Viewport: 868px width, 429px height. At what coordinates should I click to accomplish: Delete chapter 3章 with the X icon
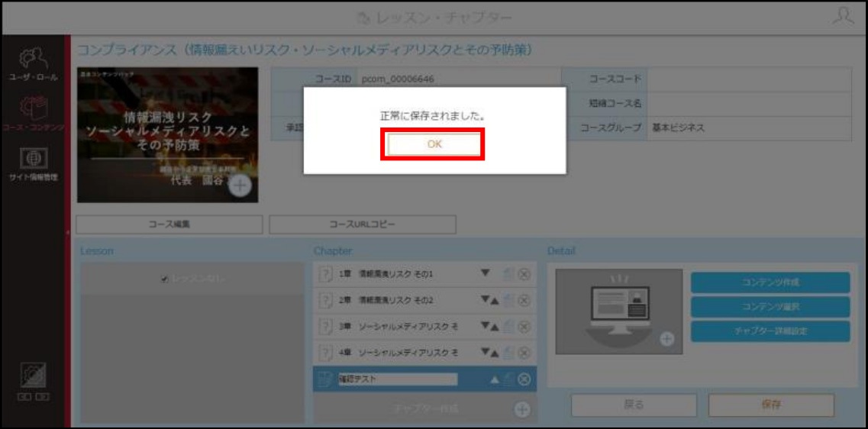tap(524, 327)
